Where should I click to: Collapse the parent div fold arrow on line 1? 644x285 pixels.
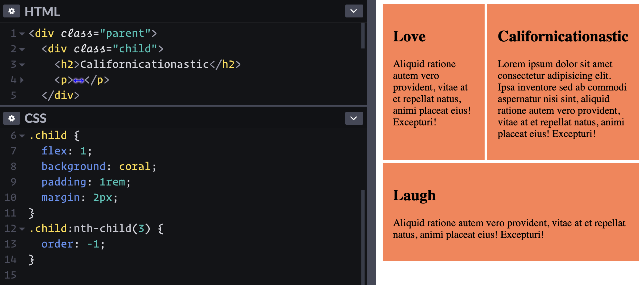coord(22,34)
